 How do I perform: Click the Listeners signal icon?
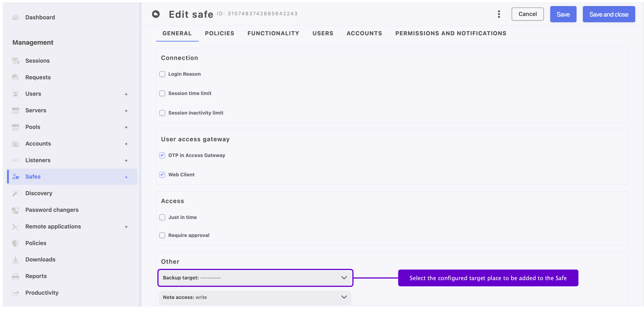[x=16, y=160]
